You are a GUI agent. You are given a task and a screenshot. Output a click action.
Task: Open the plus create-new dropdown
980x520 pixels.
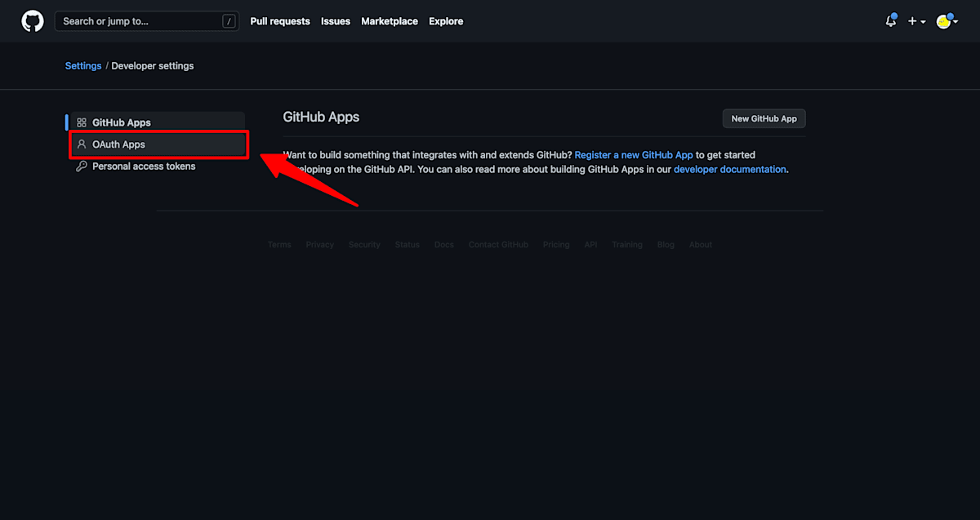point(916,21)
